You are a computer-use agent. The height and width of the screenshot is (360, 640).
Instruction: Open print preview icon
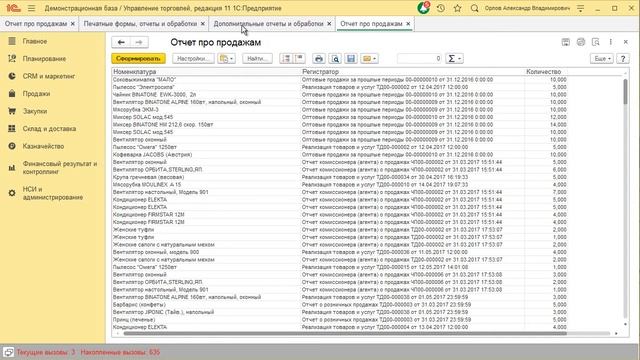[335, 59]
